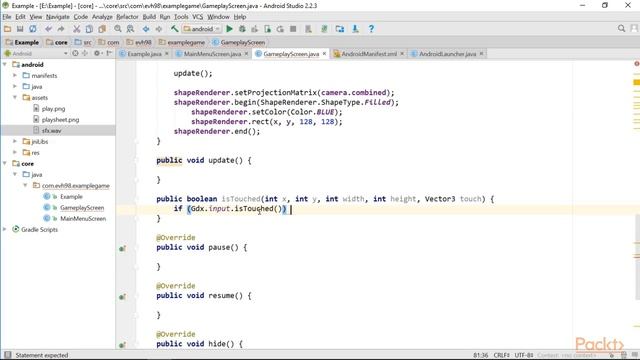Click the Redo arrow icon

61,29
